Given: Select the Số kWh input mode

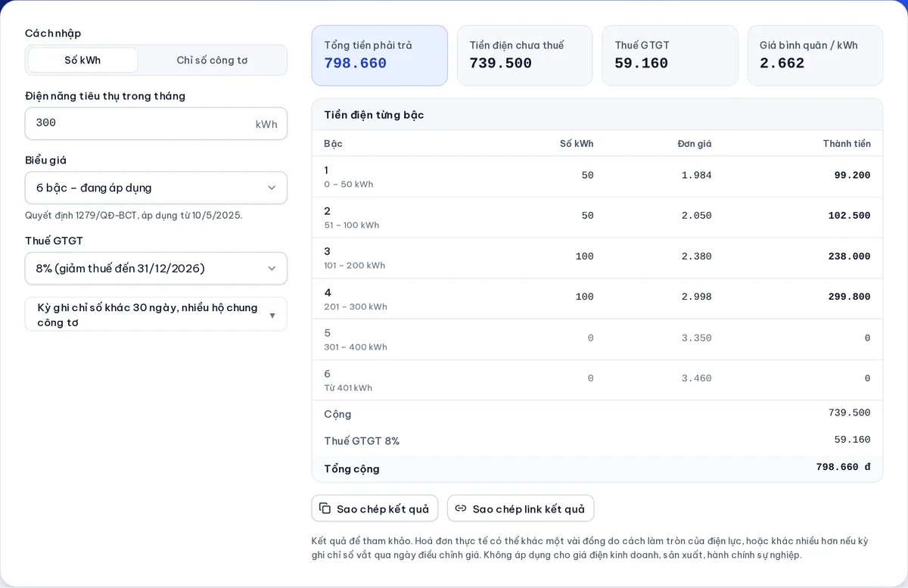Looking at the screenshot, I should tap(82, 61).
